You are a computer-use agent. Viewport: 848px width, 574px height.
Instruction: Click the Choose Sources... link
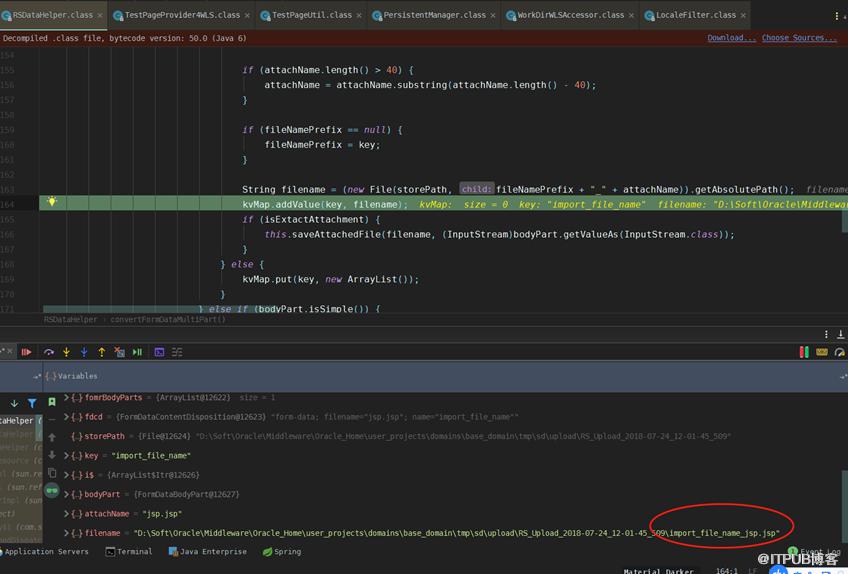[799, 38]
